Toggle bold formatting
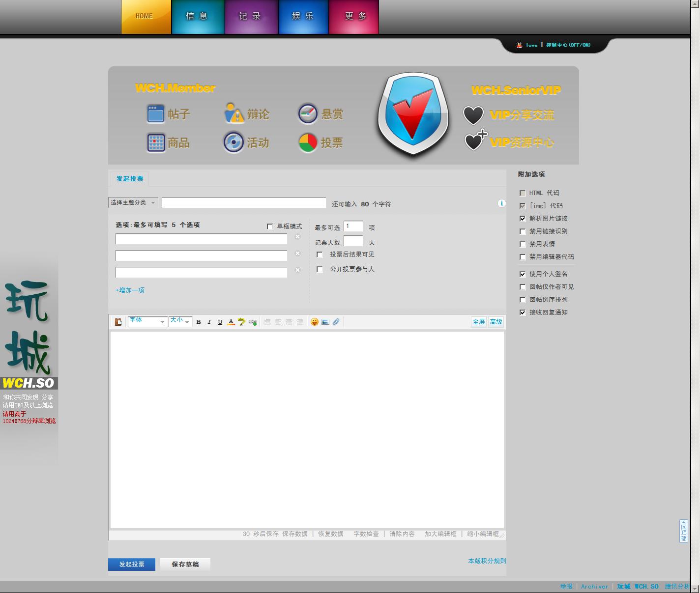This screenshot has height=593, width=700. (x=199, y=322)
